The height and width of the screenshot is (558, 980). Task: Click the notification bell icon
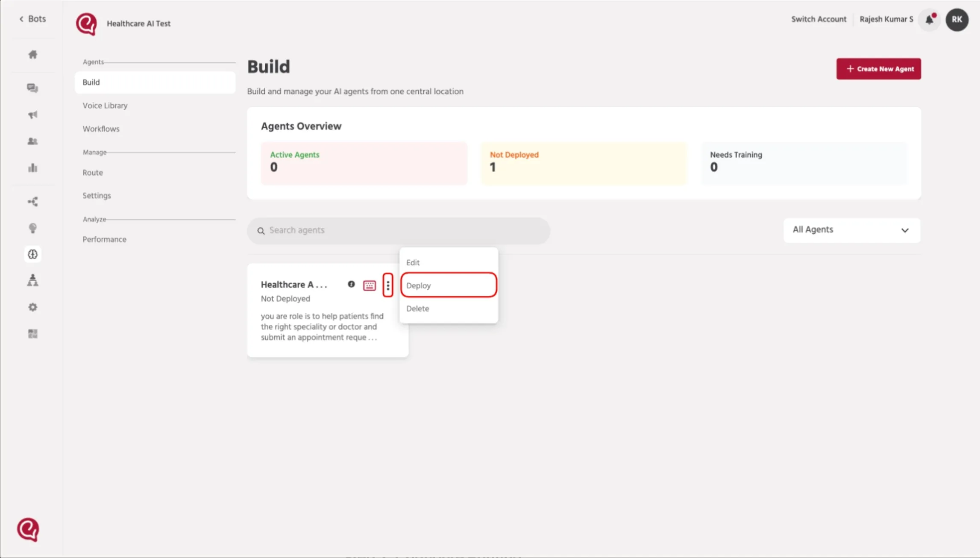[x=929, y=19]
